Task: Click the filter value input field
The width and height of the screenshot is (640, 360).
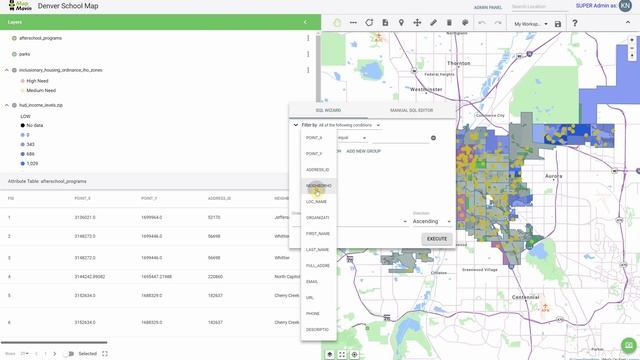Action: pyautogui.click(x=400, y=138)
